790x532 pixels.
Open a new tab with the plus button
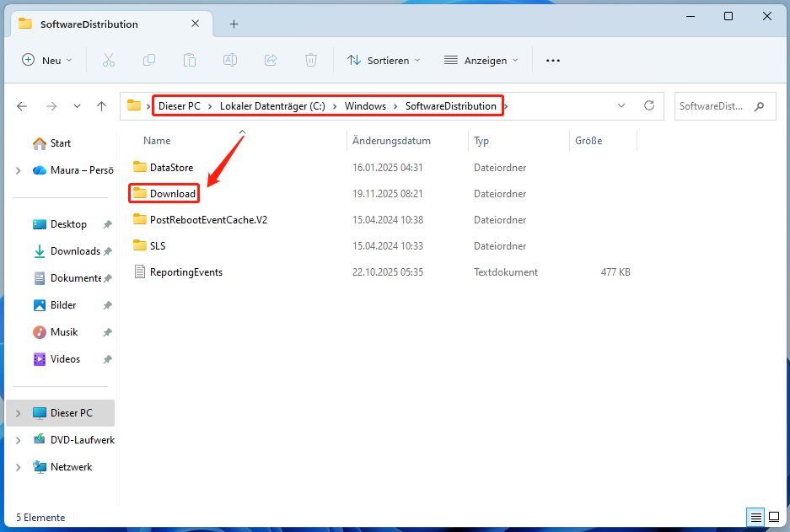coord(234,24)
